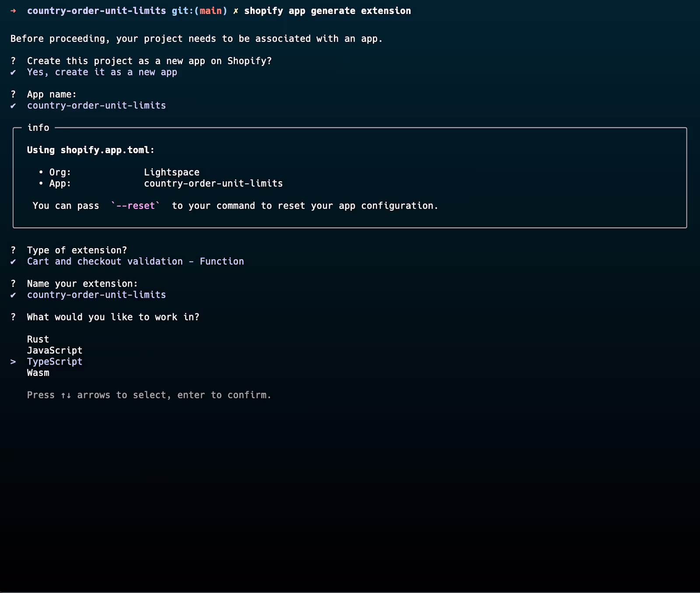Click the 'Org:' label in info box
This screenshot has height=593, width=700.
click(60, 172)
